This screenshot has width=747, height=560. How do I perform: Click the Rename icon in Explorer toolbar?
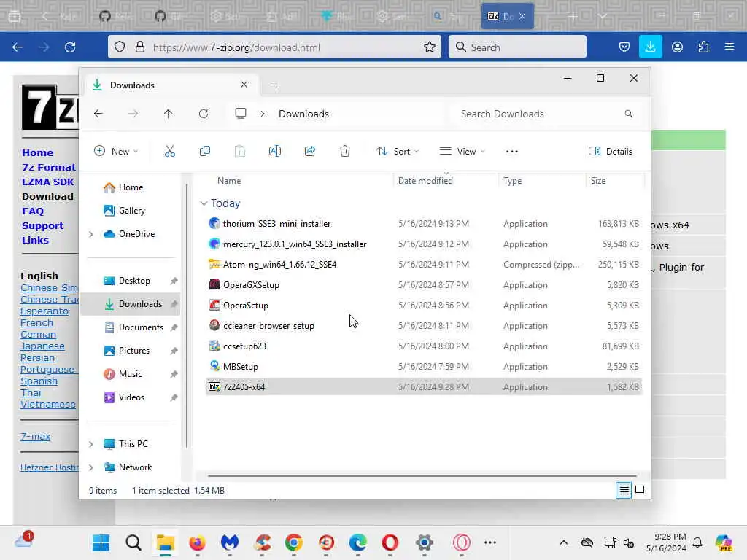coord(275,152)
